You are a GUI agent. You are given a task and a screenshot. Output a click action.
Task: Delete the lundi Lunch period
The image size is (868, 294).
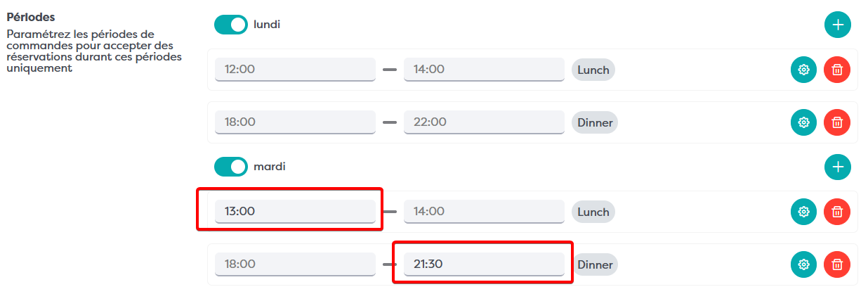(x=837, y=70)
